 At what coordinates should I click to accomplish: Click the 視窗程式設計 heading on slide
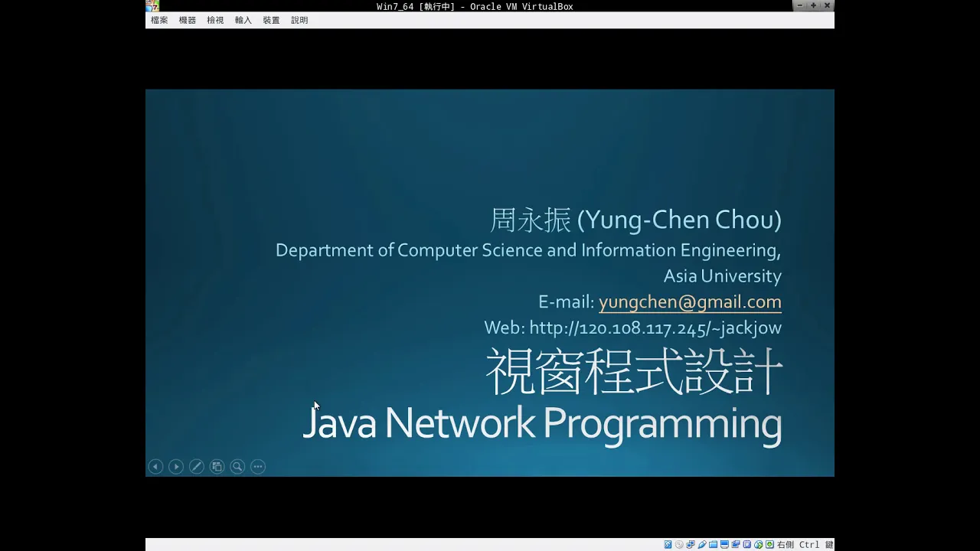pyautogui.click(x=634, y=371)
